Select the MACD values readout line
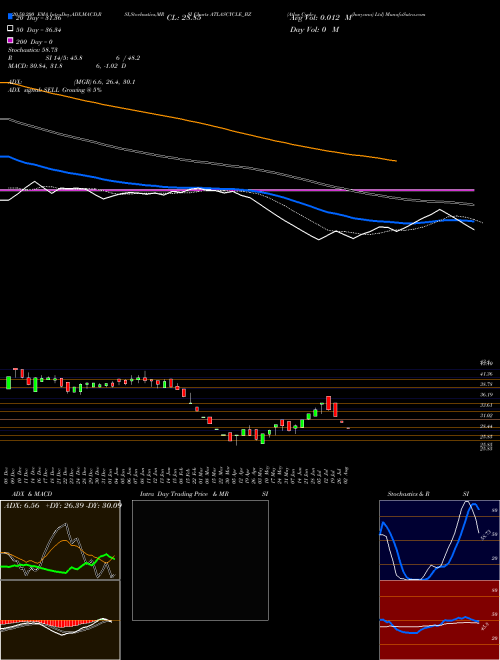This screenshot has width=500, height=660. (67, 66)
